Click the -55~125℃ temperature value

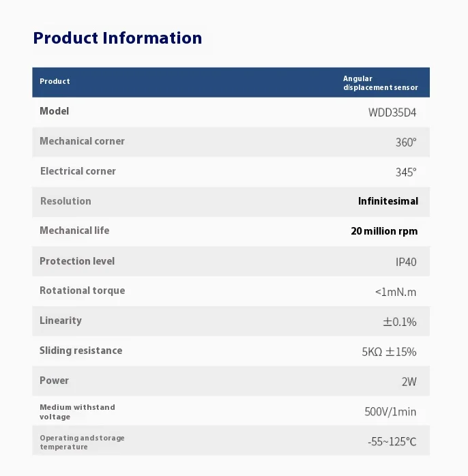(392, 442)
